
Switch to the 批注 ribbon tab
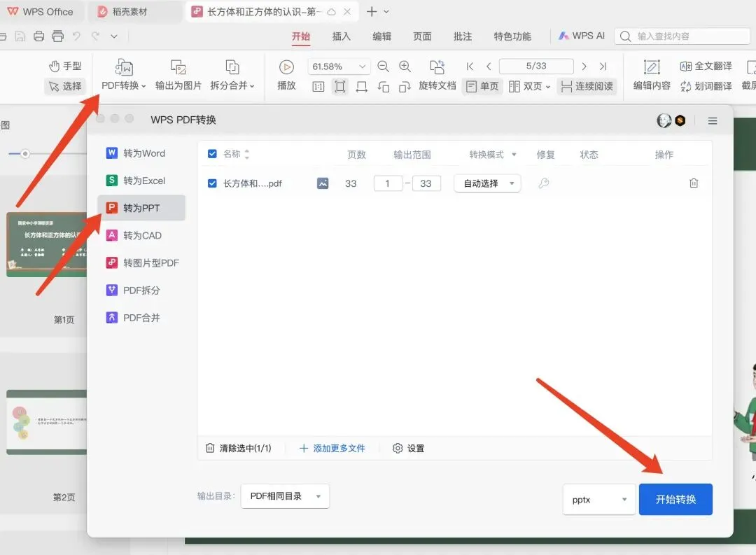click(463, 36)
